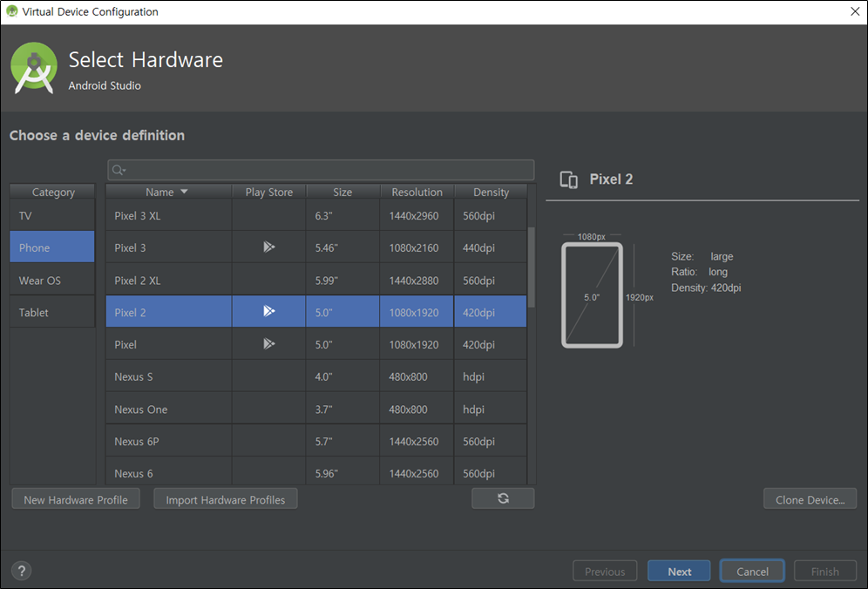Select the TV category

coord(52,215)
